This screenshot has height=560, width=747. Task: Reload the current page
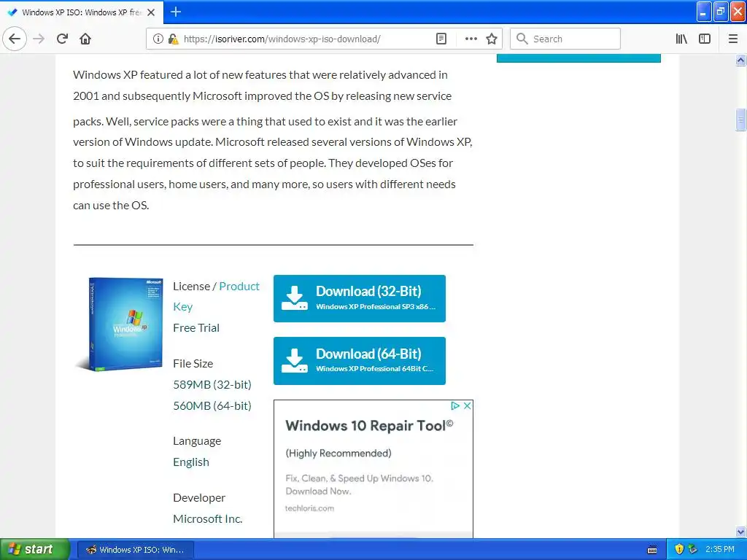62,39
